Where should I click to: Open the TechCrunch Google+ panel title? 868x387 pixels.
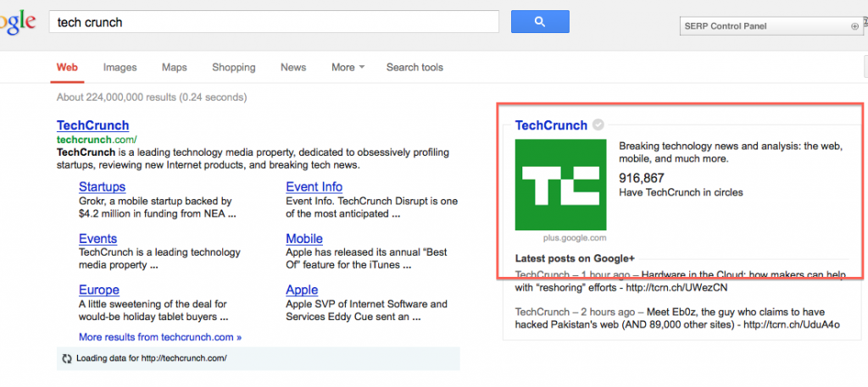tap(551, 125)
